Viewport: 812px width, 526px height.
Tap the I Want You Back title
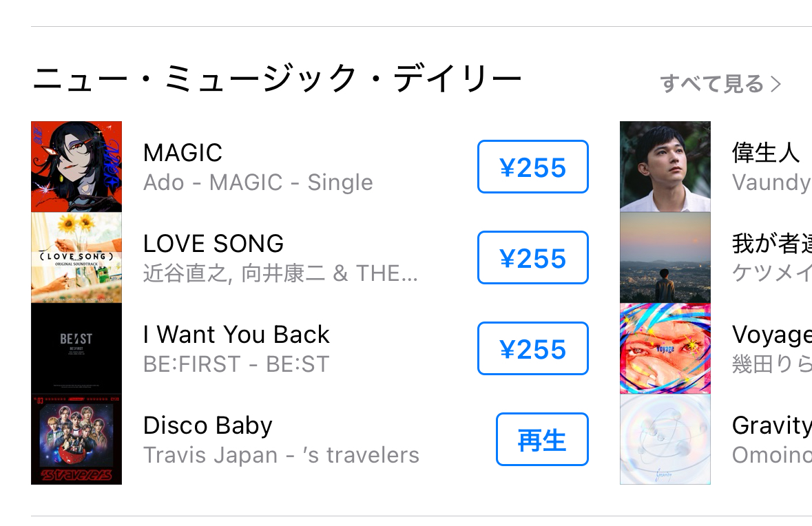pos(236,335)
